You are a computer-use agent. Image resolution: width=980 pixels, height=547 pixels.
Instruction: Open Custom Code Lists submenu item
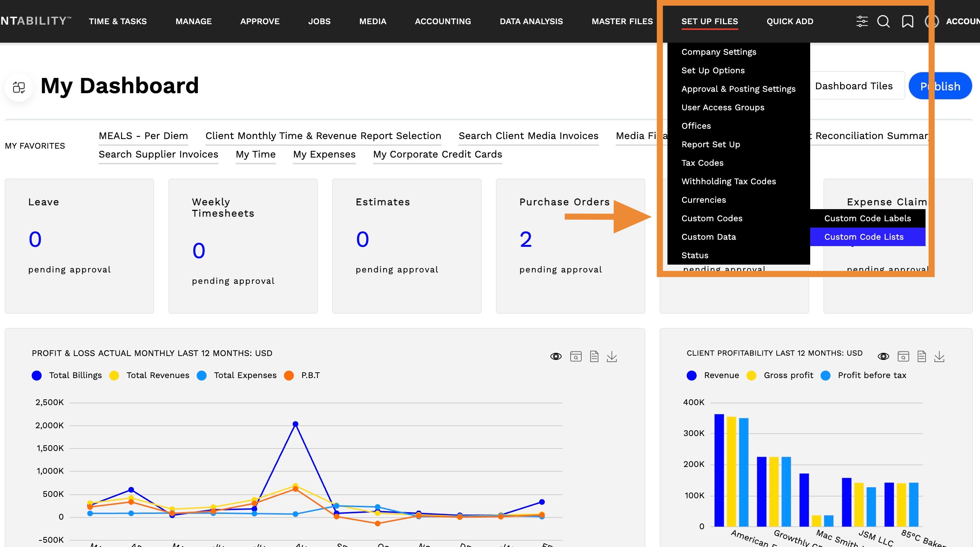point(868,237)
